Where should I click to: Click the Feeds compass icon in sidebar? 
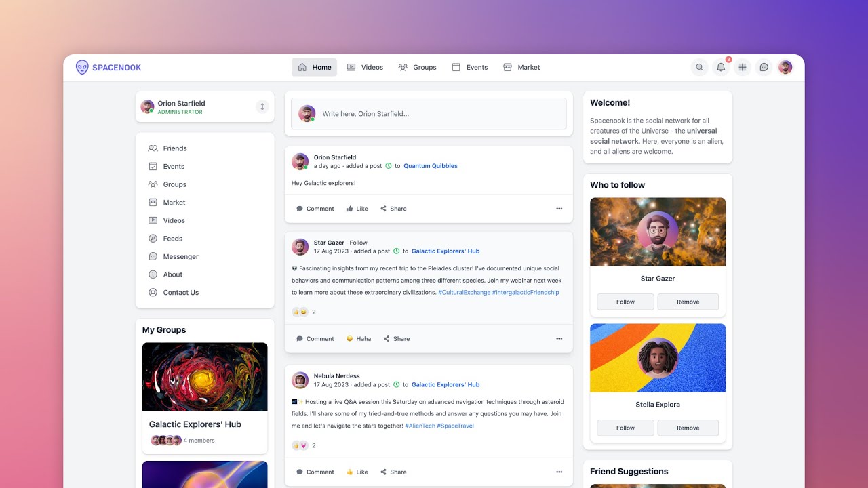click(x=153, y=239)
